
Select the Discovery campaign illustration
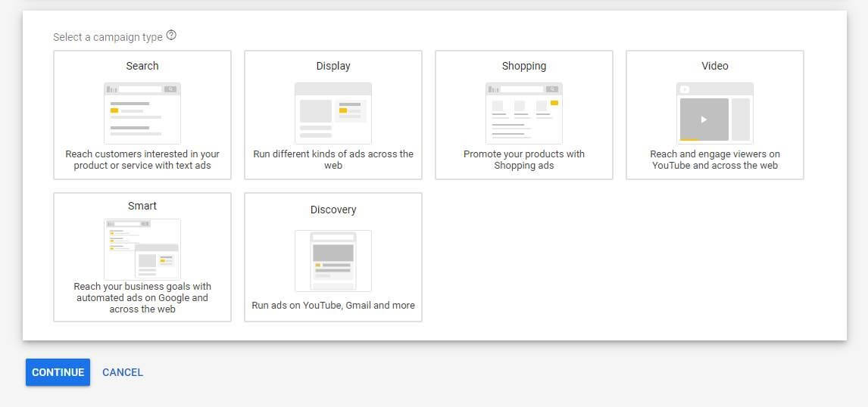pos(333,260)
